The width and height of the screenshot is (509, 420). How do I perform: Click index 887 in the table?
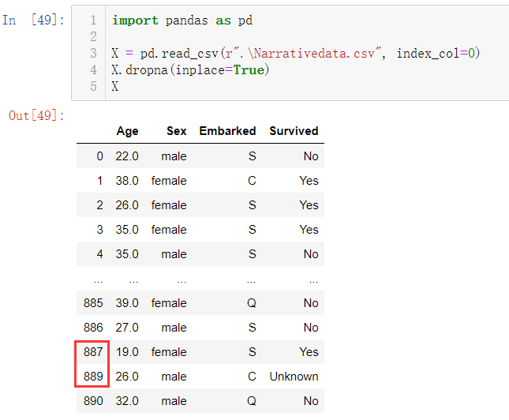93,352
